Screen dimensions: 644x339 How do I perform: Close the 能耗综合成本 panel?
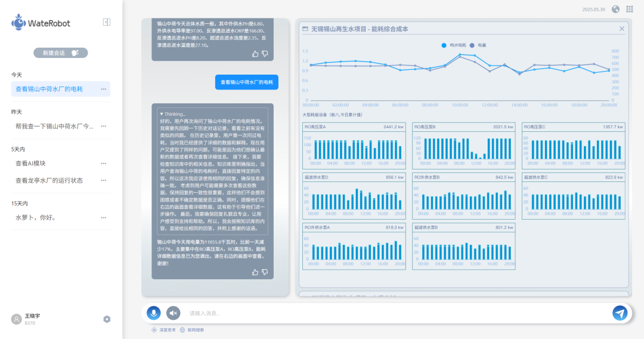(622, 29)
